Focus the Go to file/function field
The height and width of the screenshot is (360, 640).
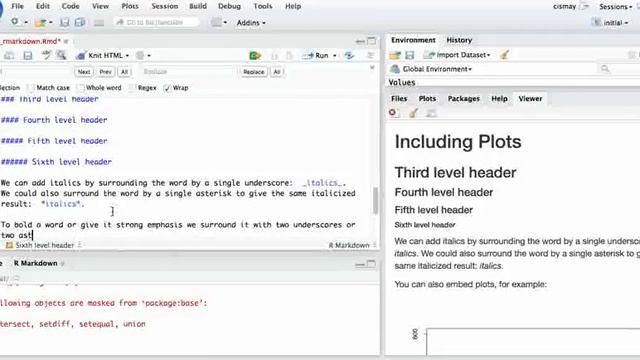(x=157, y=22)
